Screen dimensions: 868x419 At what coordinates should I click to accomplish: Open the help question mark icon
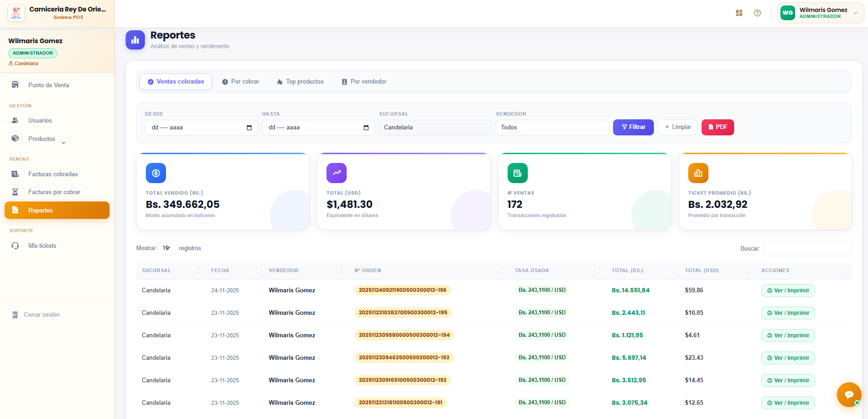click(x=757, y=13)
